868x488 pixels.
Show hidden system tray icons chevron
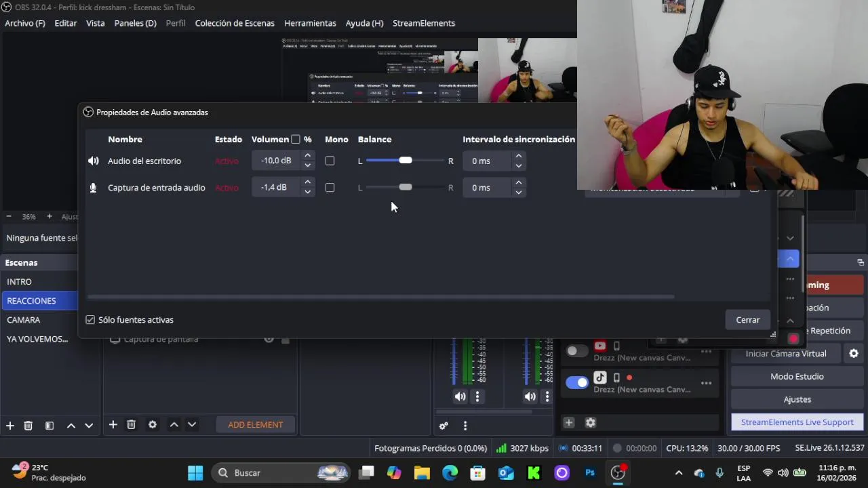679,473
